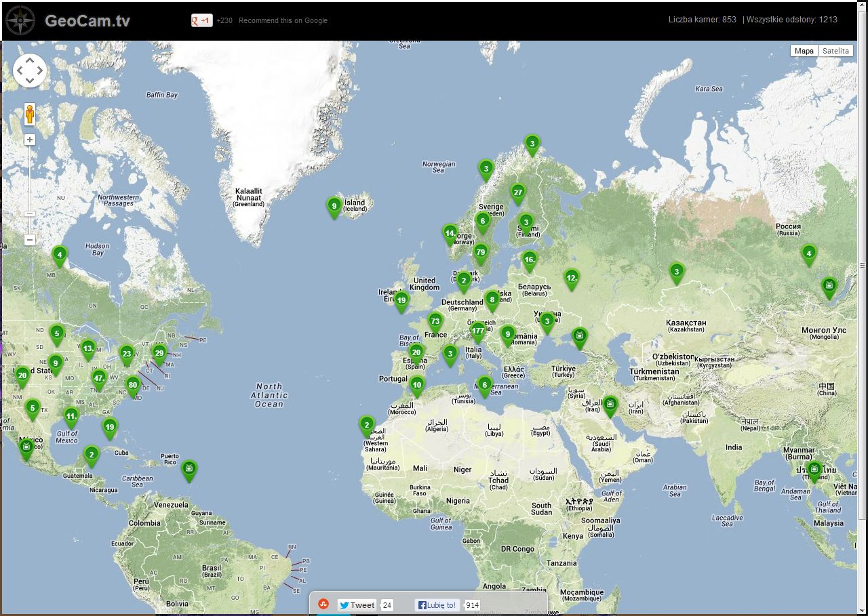Open the 9 cameras cluster in Romania
868x616 pixels.
click(x=508, y=335)
